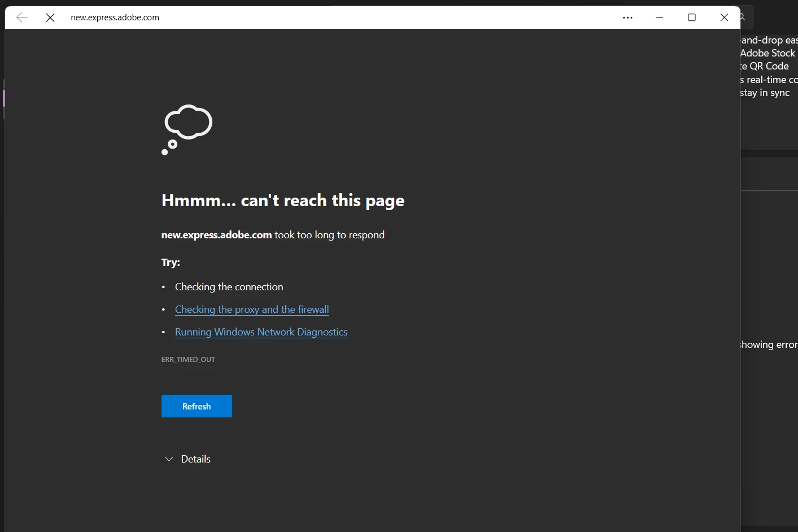The image size is (798, 532).
Task: Click the address bar showing new.express.adobe.com
Action: (115, 18)
